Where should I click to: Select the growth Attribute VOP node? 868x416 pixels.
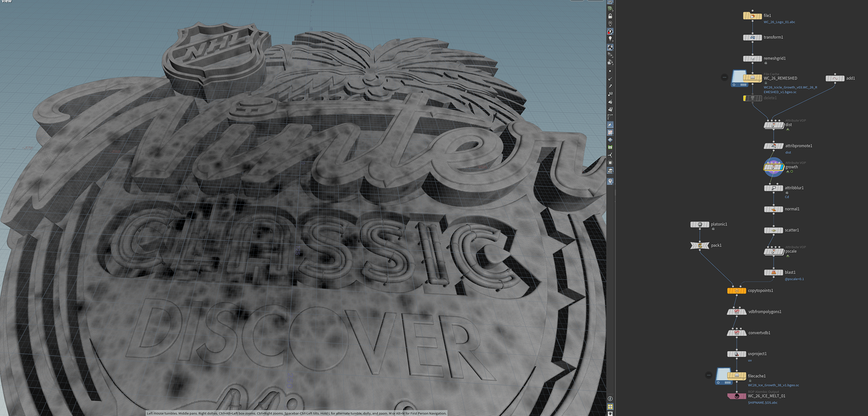point(774,167)
